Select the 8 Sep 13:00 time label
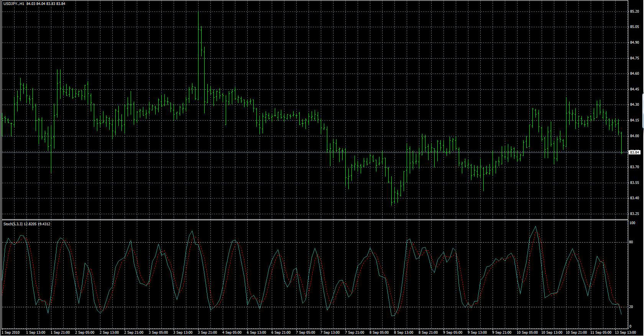This screenshot has height=336, width=644. pyautogui.click(x=404, y=333)
